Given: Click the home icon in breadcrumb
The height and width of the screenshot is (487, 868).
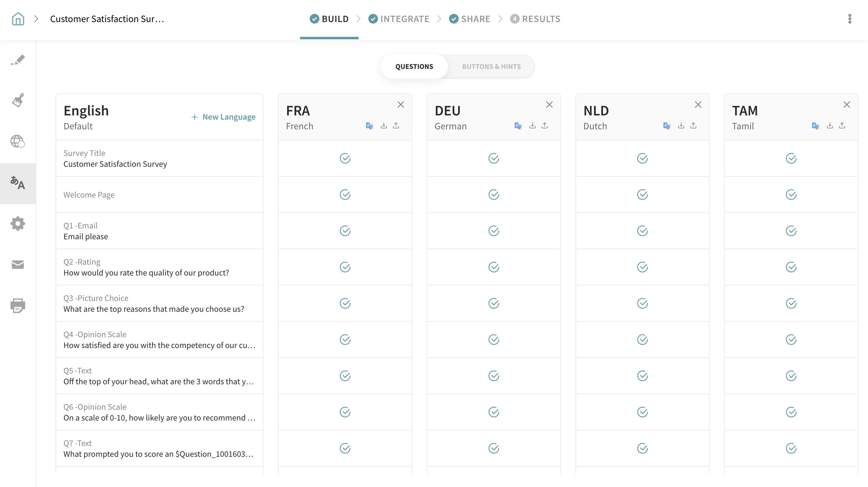Looking at the screenshot, I should 18,19.
